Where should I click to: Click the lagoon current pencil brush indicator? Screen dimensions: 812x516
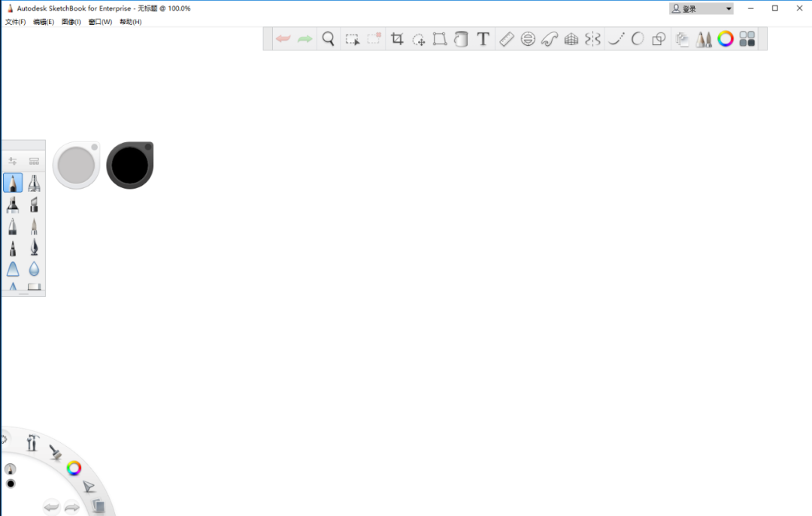click(11, 469)
